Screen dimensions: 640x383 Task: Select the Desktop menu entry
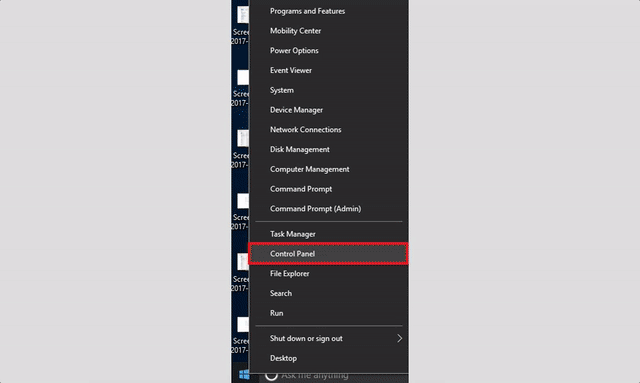click(x=328, y=358)
